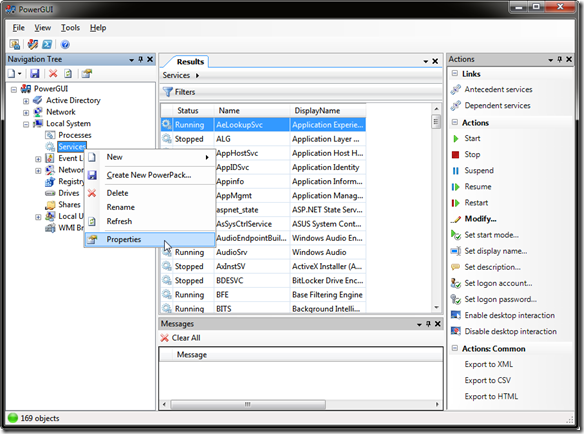Click the PowerPack management toolbar icon

(33, 45)
